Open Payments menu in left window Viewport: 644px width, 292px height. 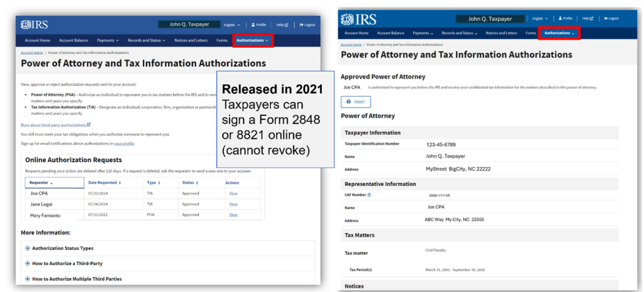108,40
